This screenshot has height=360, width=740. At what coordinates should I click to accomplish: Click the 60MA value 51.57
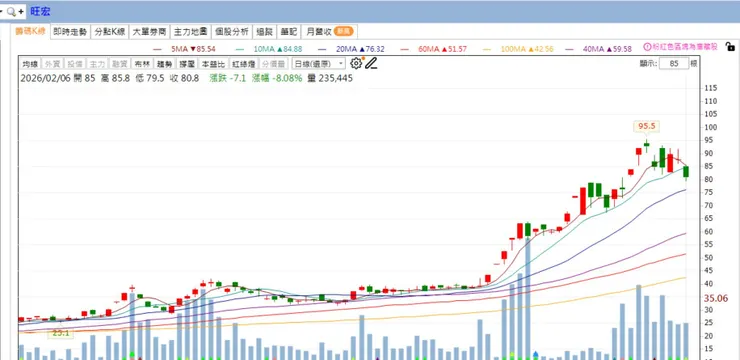(457, 49)
